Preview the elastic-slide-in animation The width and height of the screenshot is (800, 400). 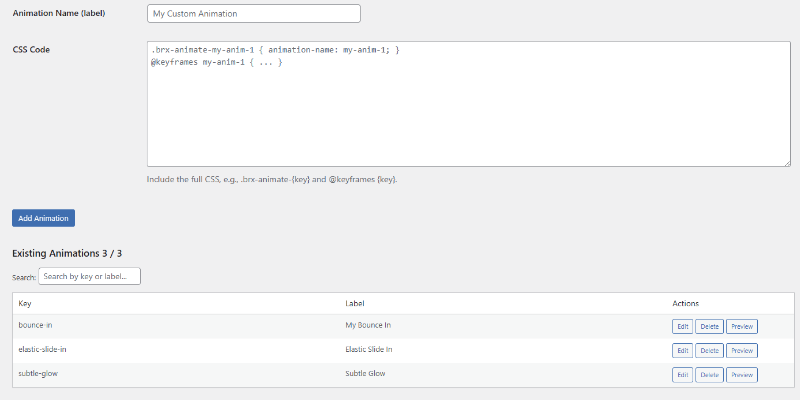741,350
